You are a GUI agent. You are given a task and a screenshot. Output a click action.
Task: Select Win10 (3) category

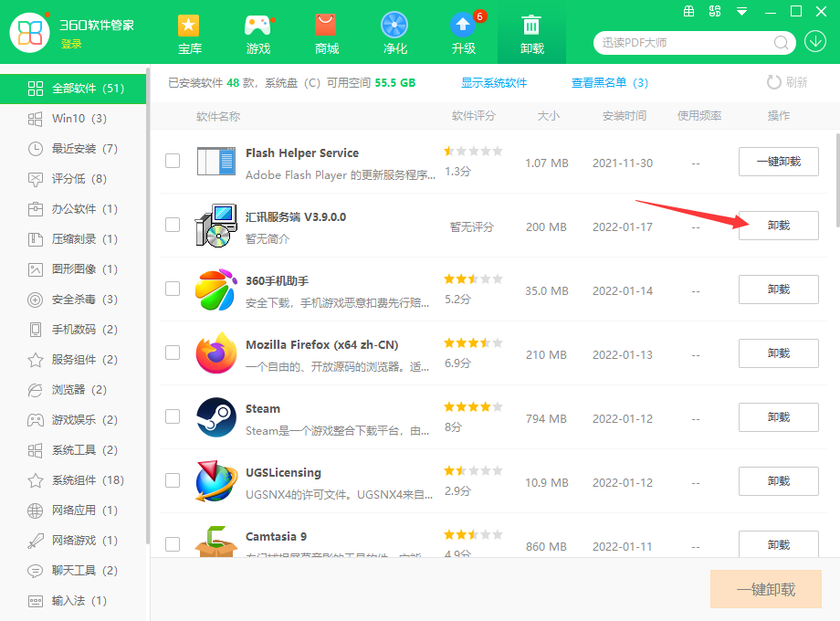[x=73, y=119]
